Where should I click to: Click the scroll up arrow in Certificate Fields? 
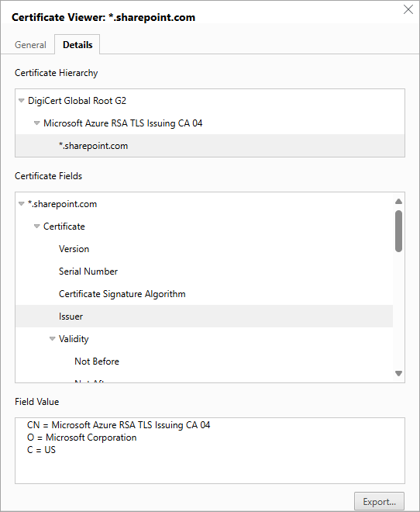coord(398,202)
